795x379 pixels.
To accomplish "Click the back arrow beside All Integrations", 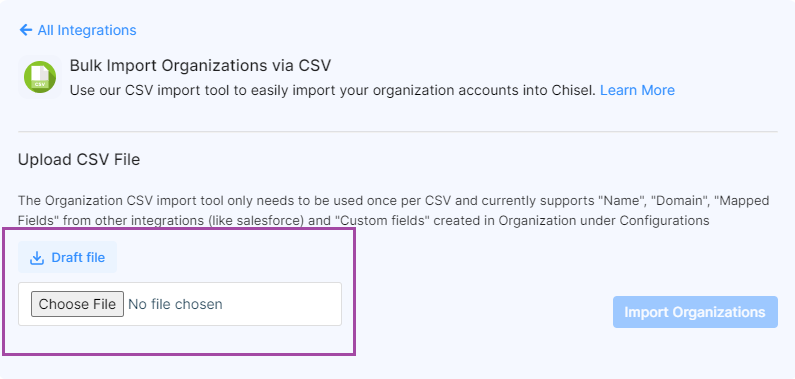I will [x=25, y=30].
